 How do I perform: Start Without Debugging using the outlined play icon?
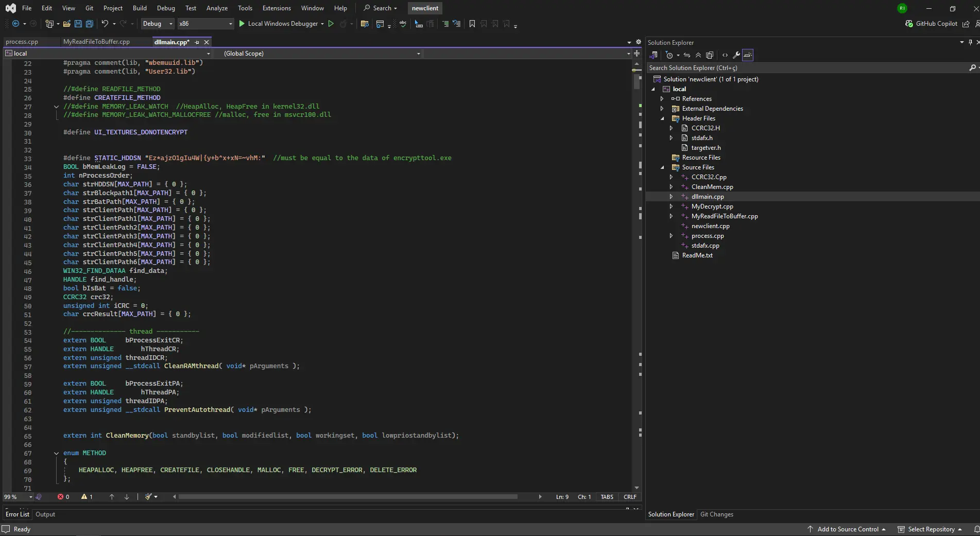(x=331, y=24)
